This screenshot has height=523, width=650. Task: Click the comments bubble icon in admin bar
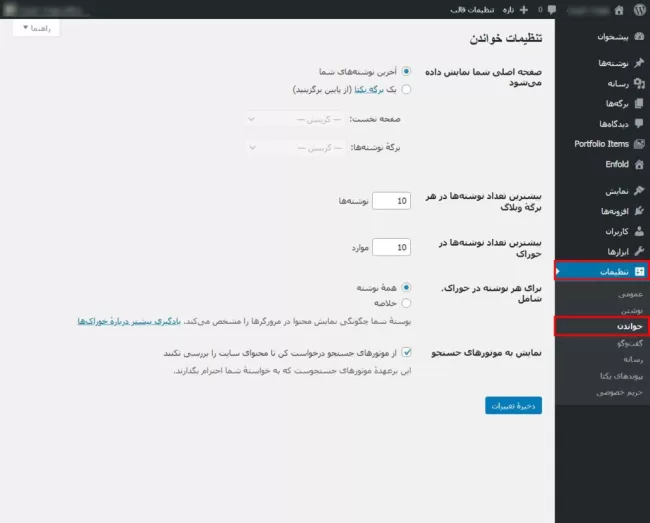tap(551, 10)
